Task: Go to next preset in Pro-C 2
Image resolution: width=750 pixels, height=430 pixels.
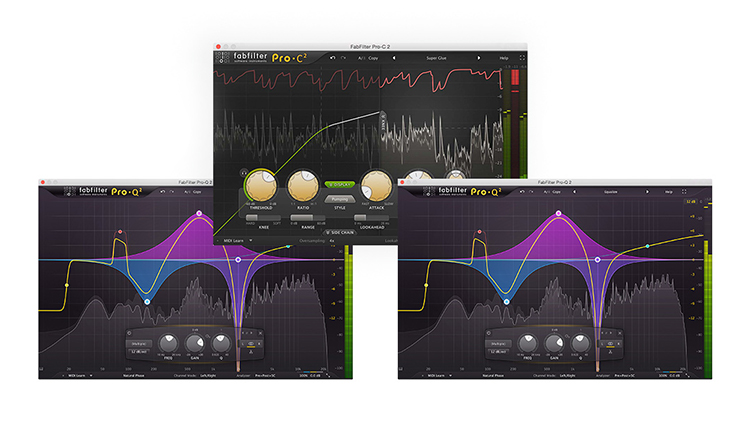Action: coord(478,58)
